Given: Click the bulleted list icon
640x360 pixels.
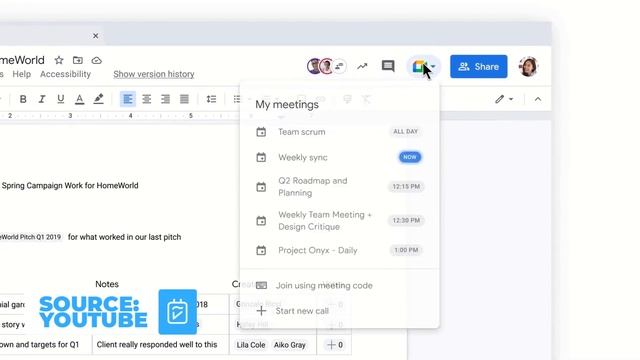Looking at the screenshot, I should [x=237, y=99].
